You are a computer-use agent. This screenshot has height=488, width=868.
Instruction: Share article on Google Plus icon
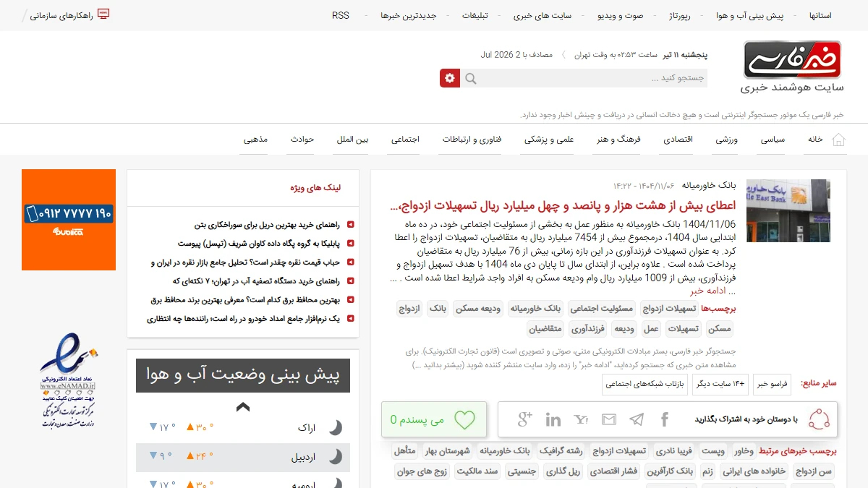point(525,419)
